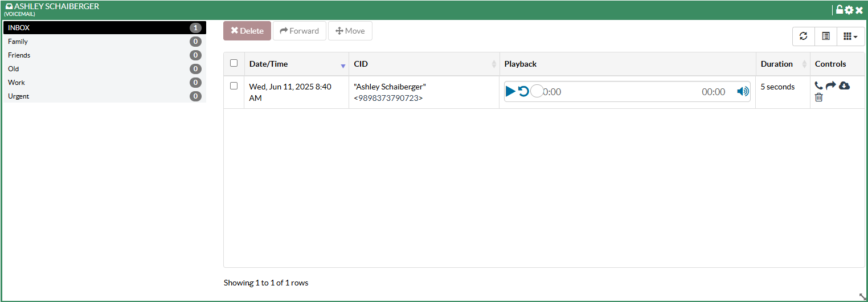Play the voicemail message
Screen dimensions: 868x302
pos(510,91)
